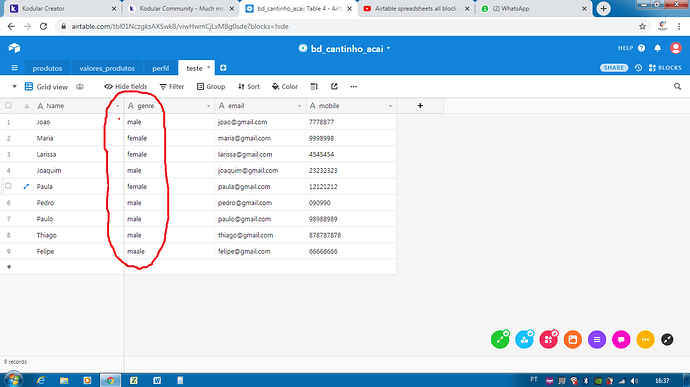Click the green circular extension icon
This screenshot has width=690, height=387.
tap(500, 339)
